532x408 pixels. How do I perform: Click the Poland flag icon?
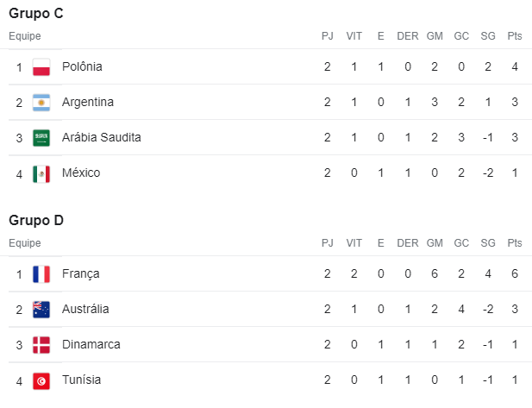[41, 67]
